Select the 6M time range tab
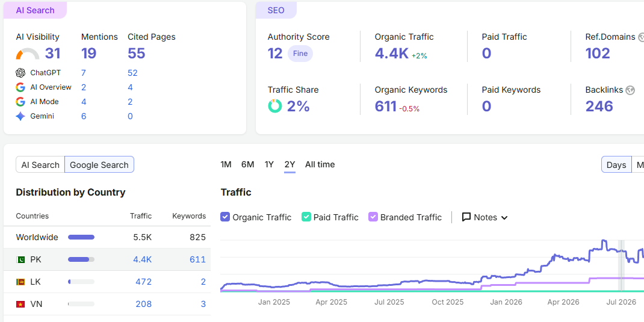Viewport: 644px width, 322px height. (x=247, y=165)
